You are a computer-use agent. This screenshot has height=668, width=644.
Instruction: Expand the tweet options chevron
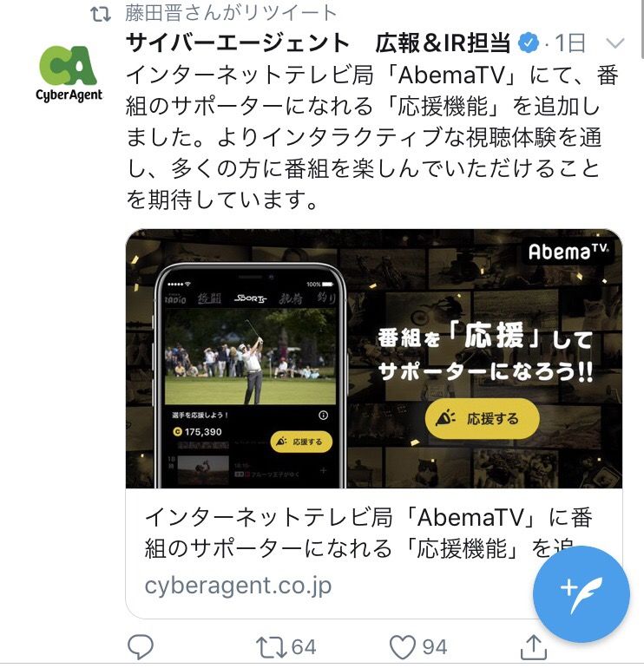pos(615,43)
